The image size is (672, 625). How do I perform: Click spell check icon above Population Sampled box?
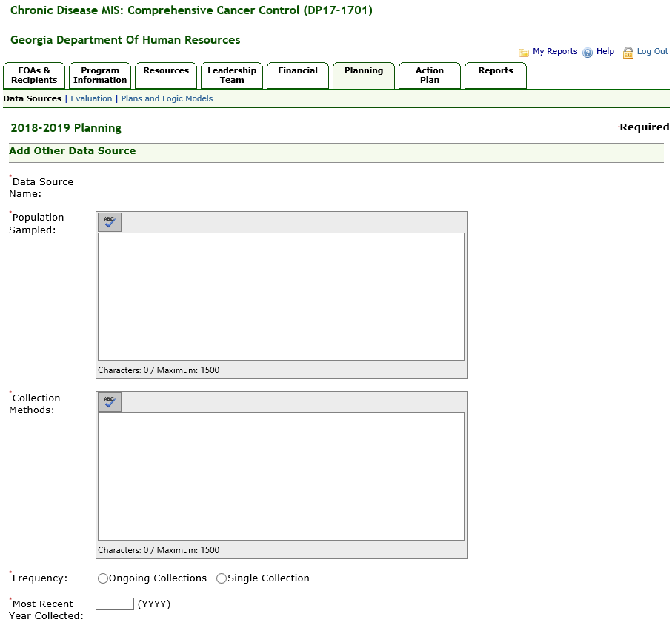[x=110, y=222]
